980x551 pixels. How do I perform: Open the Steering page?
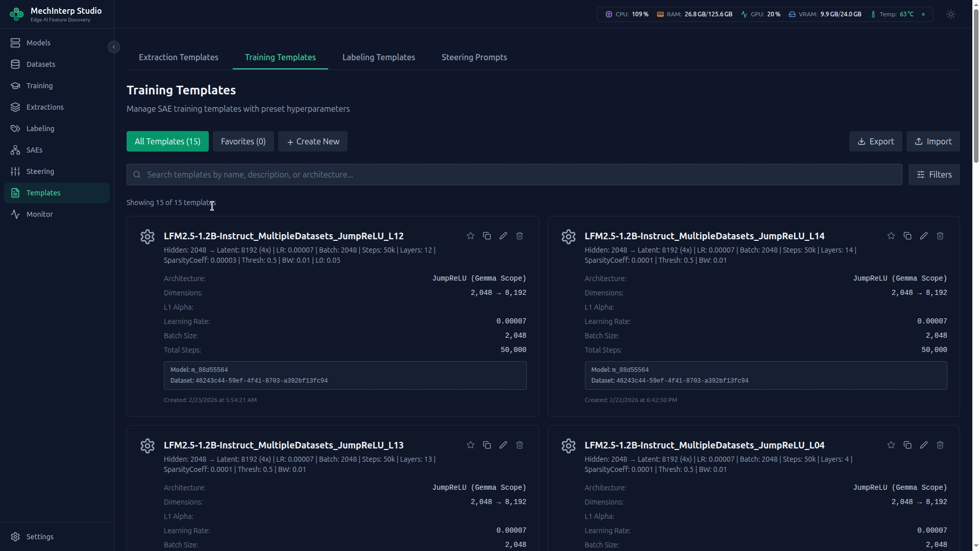pyautogui.click(x=57, y=171)
